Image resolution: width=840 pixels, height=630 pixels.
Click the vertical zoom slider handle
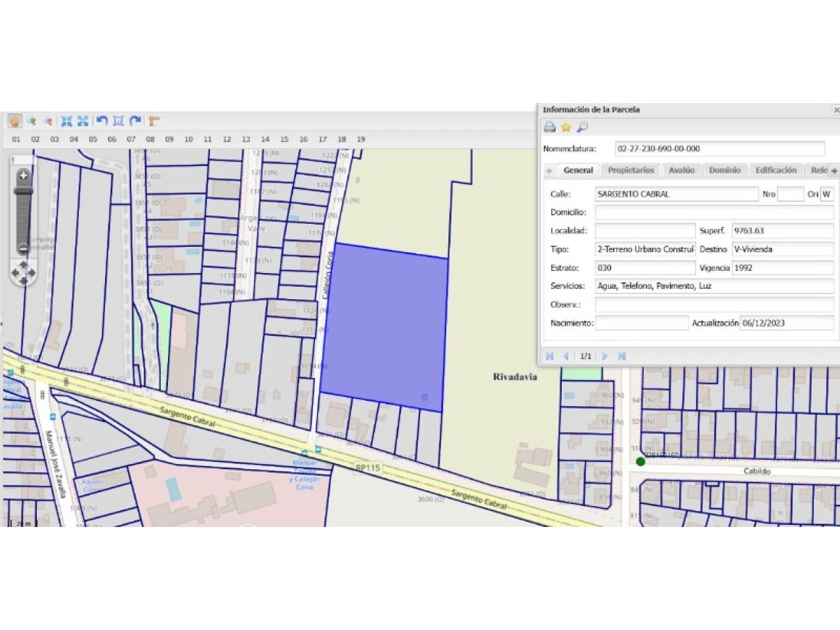(x=24, y=191)
